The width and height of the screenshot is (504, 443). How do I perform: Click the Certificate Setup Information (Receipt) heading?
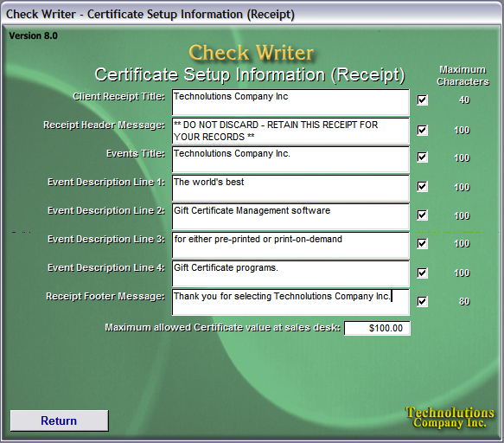[x=250, y=74]
